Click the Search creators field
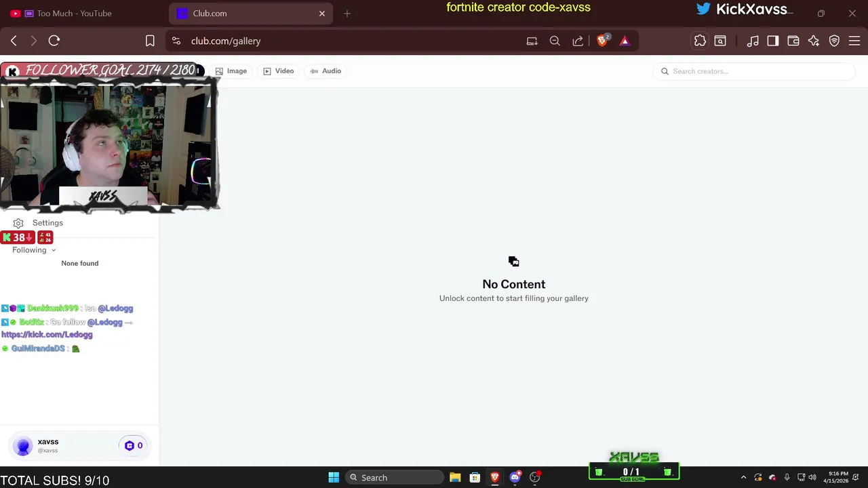This screenshot has width=868, height=488. click(x=754, y=71)
